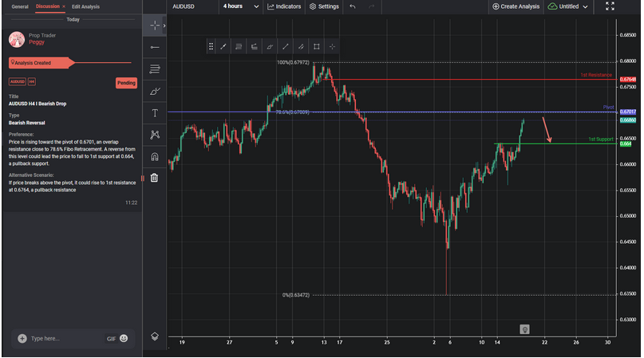644x358 pixels.
Task: Click the Analysis Created banner
Action: pos(41,63)
